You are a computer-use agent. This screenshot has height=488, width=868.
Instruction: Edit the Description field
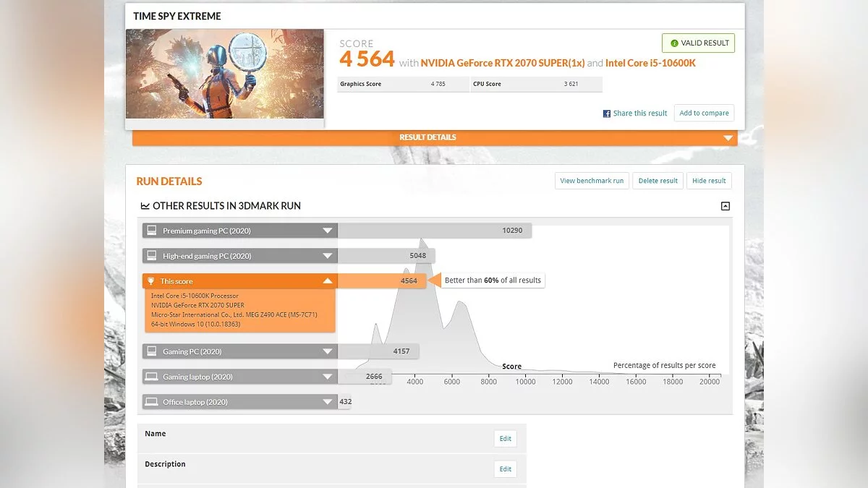pyautogui.click(x=505, y=468)
